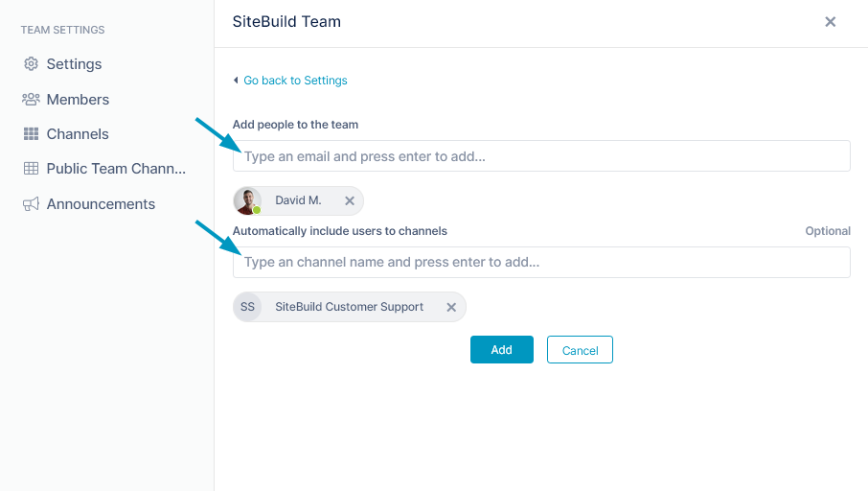Click David M.'s avatar thumbnail

247,200
